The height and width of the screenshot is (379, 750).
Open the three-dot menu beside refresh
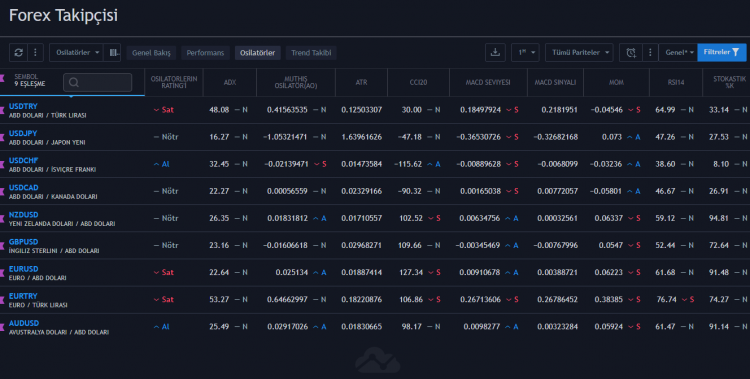coord(35,53)
